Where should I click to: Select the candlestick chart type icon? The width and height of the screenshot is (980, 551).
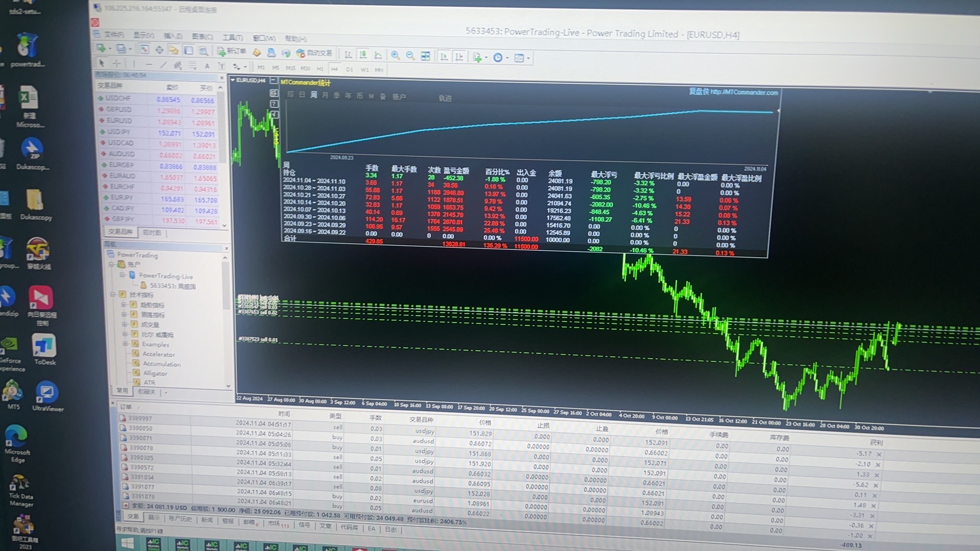click(363, 55)
